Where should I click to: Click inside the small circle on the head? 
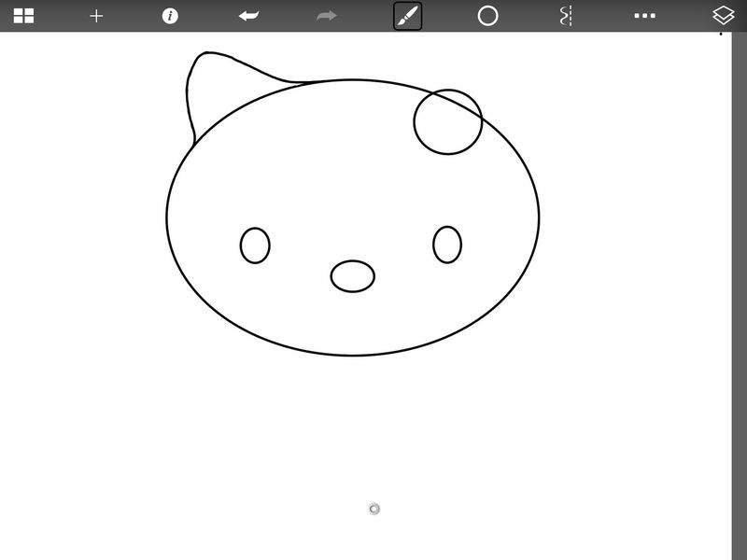click(x=448, y=122)
